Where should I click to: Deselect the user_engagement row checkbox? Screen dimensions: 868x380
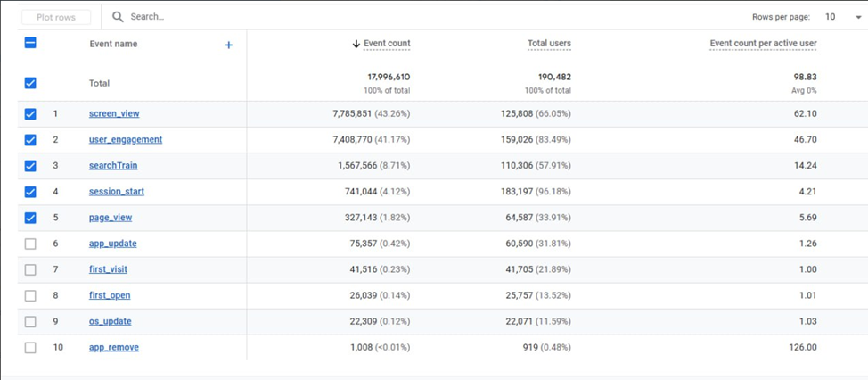point(30,140)
